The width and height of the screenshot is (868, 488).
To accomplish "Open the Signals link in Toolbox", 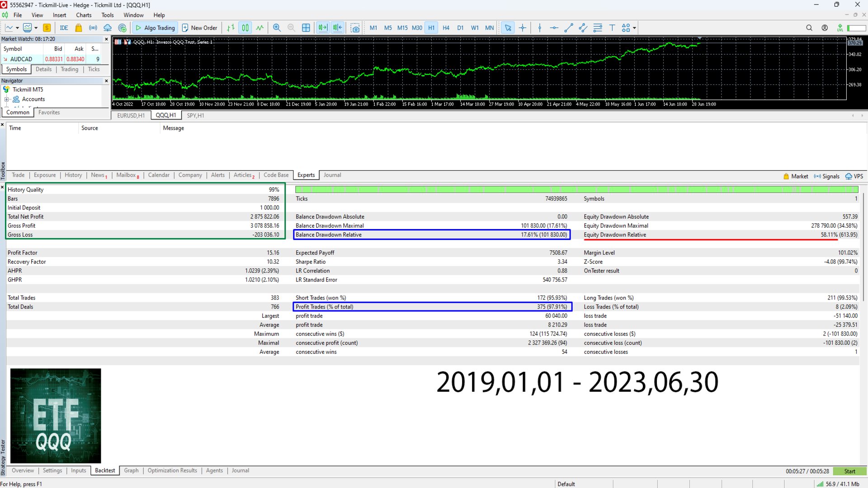I will click(x=826, y=176).
